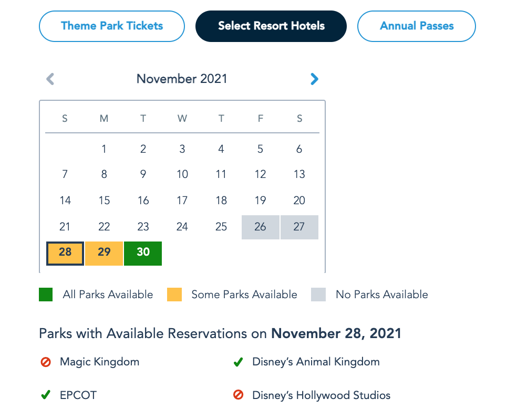Select November 15 in the calendar
Viewport: 517px width, 420px height.
point(104,201)
